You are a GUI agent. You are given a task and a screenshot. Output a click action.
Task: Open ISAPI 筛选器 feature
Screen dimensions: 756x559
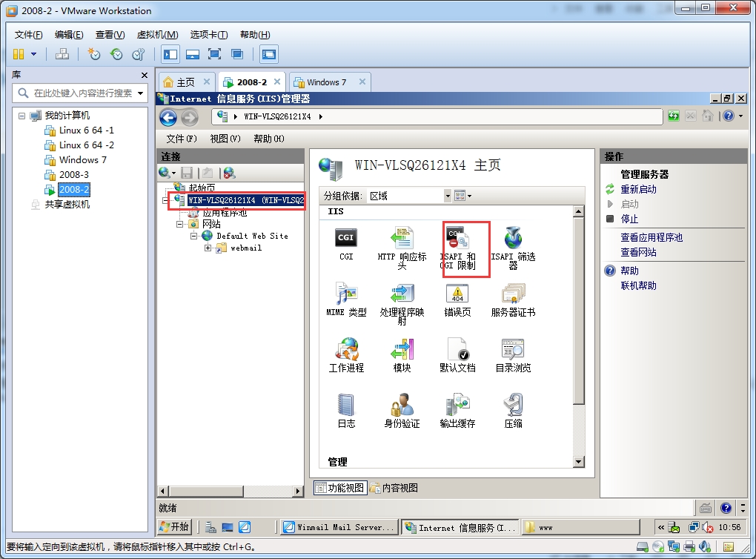pyautogui.click(x=513, y=248)
